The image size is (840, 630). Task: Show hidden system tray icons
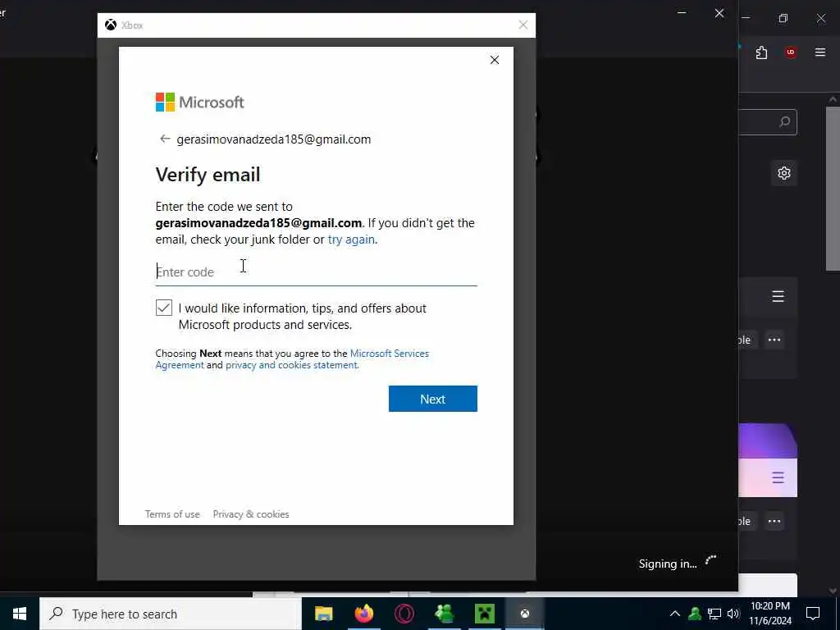click(x=675, y=614)
